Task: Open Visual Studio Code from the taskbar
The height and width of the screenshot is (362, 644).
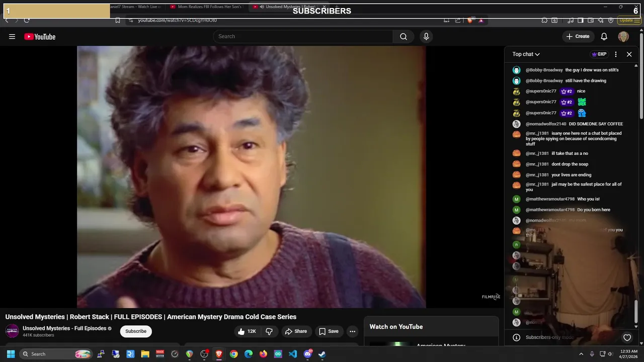Action: click(293, 354)
